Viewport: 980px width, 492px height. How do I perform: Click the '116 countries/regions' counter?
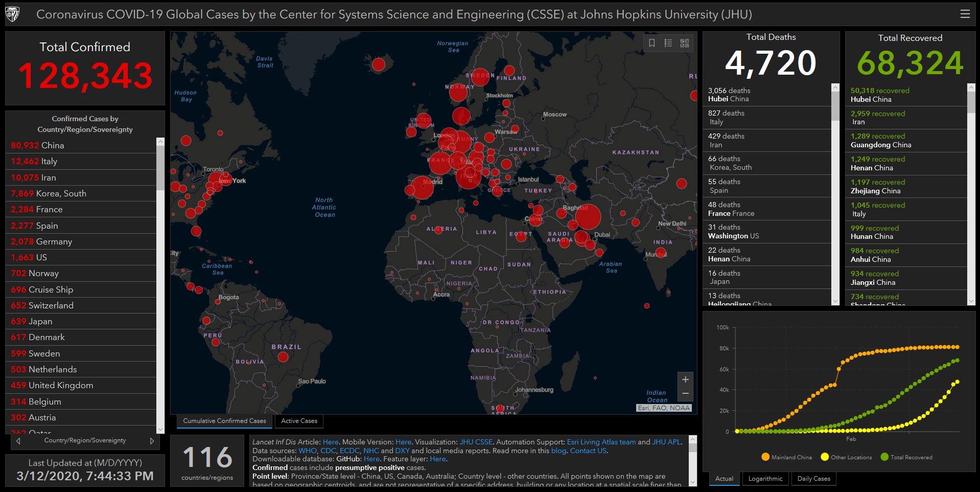pyautogui.click(x=207, y=462)
